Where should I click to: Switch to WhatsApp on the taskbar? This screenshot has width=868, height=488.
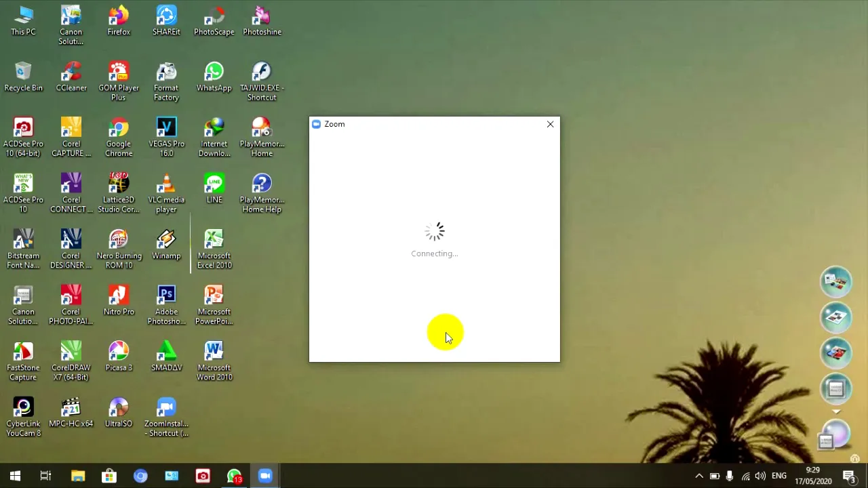(x=234, y=476)
